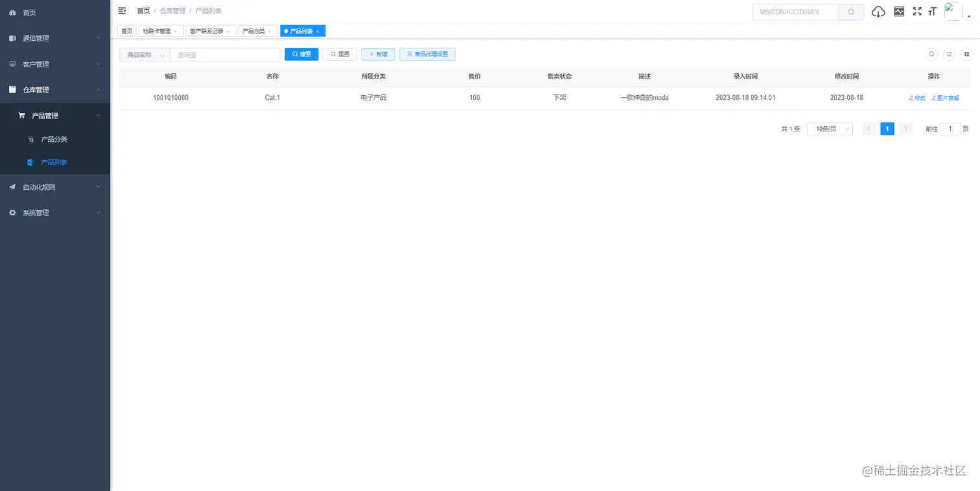Click the MSISDN search magnifier button

[x=850, y=12]
